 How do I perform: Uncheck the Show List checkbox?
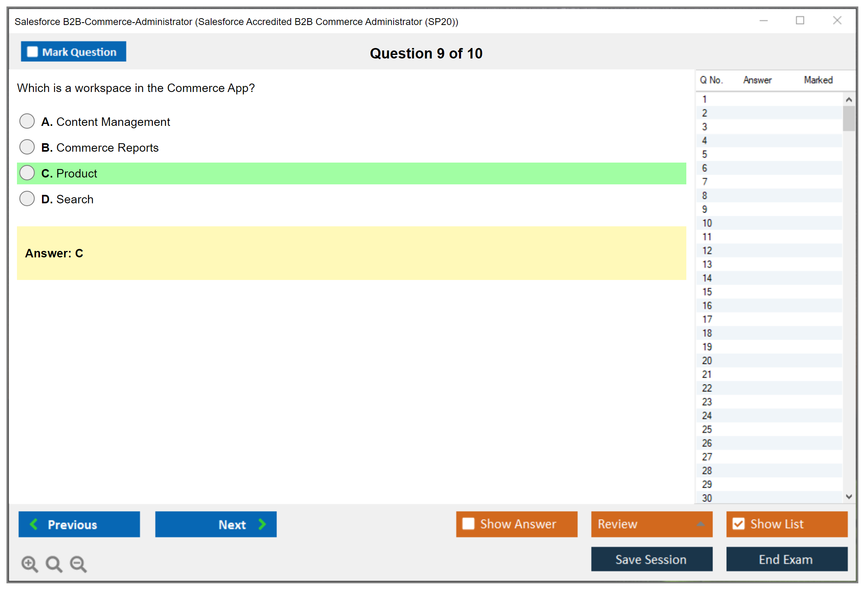pos(738,524)
